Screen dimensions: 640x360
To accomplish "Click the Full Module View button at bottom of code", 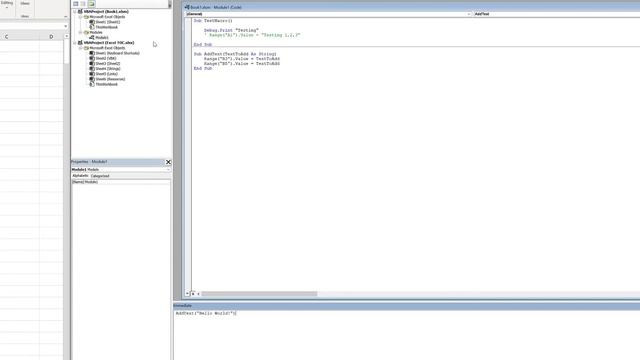I will (193, 293).
